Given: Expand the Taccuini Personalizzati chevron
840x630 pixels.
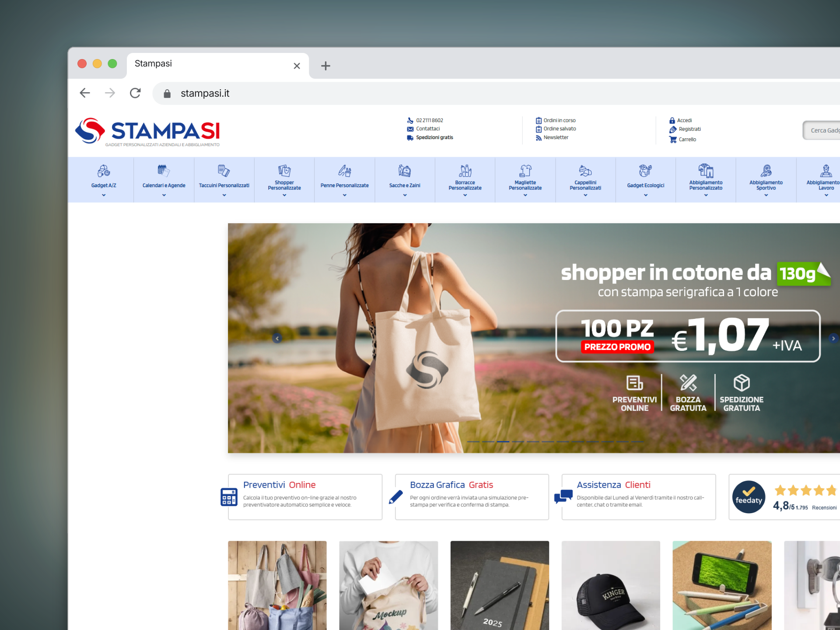Looking at the screenshot, I should pos(224,195).
